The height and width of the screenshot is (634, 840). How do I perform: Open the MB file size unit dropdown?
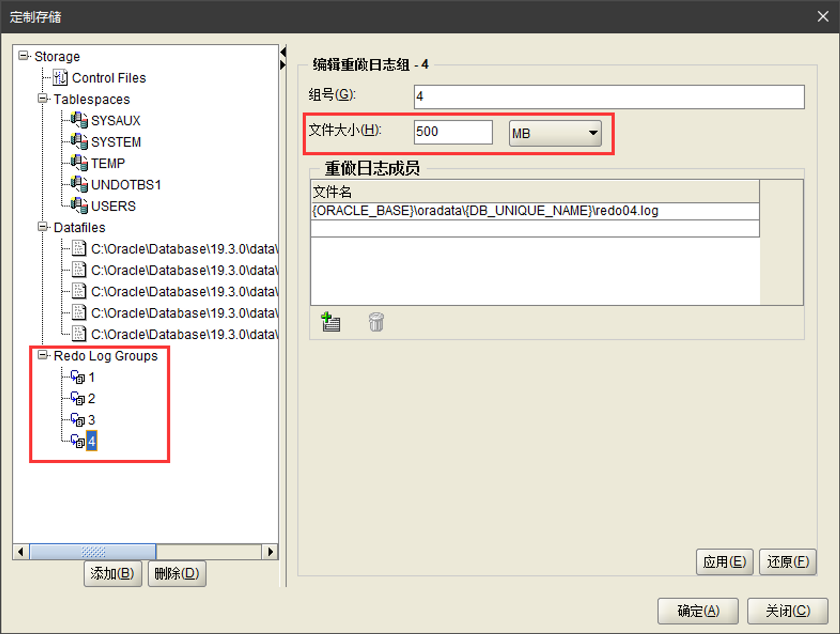coord(555,133)
